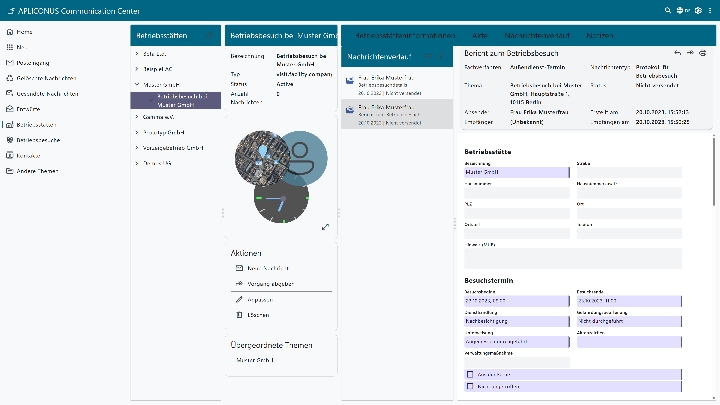Open the Nicht durchgeführt dropdown field
The height and width of the screenshot is (405, 720).
point(629,321)
